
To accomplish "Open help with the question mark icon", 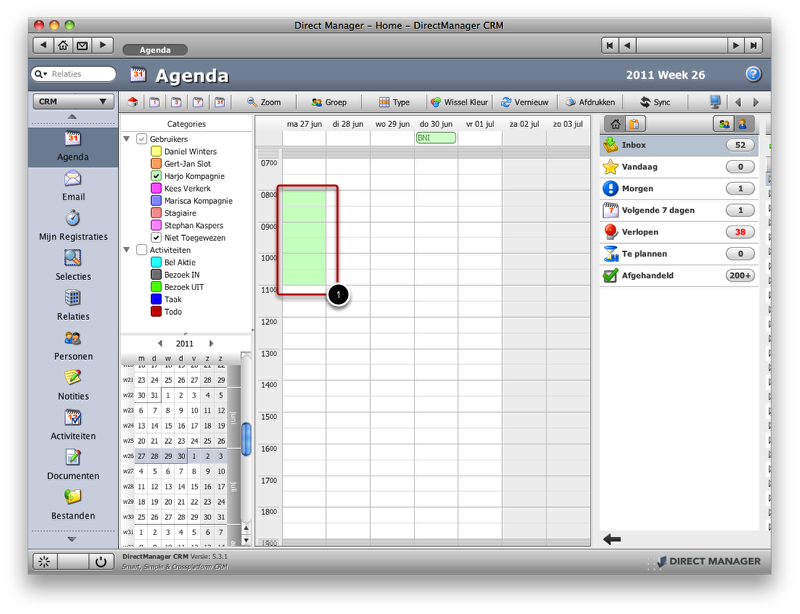I will click(753, 75).
